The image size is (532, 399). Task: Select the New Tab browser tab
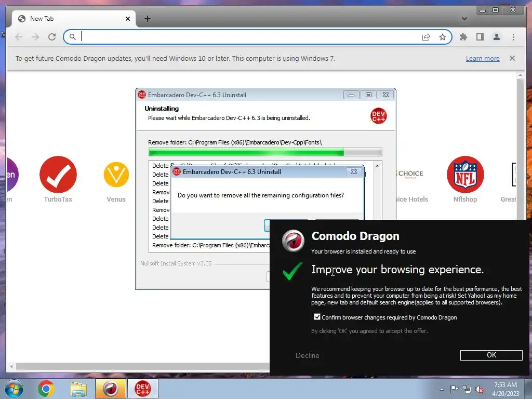[x=74, y=19]
